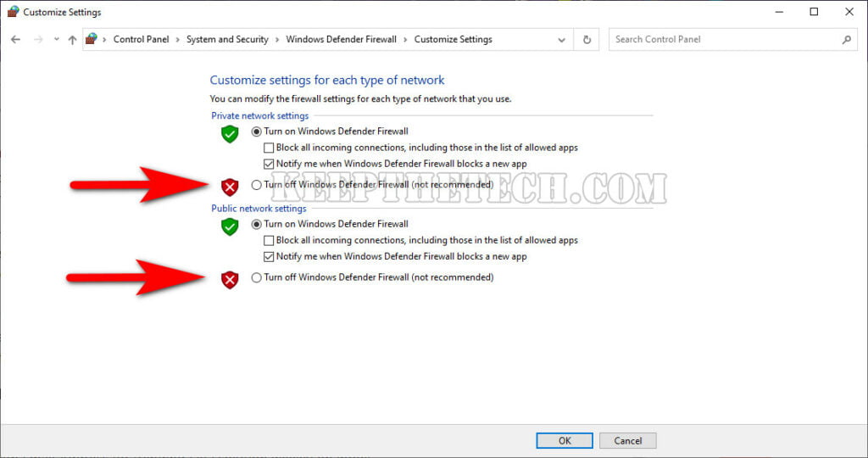Open Control Panel breadcrumb
This screenshot has height=458, width=868.
tap(142, 39)
